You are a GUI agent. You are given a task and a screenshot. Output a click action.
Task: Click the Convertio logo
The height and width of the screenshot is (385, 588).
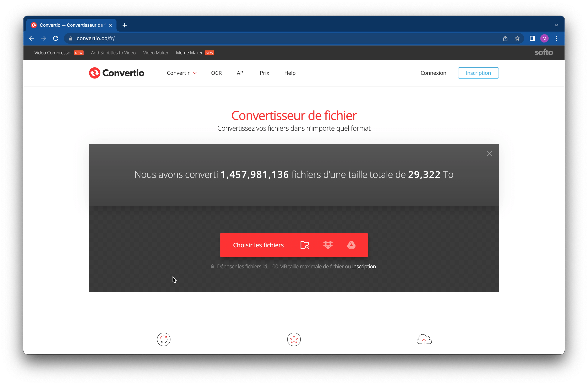coord(116,73)
